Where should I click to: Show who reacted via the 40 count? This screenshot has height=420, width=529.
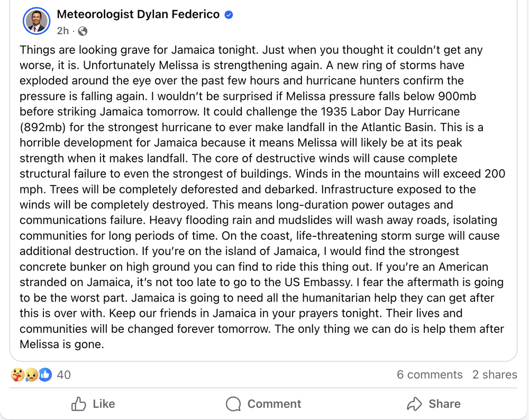[63, 375]
